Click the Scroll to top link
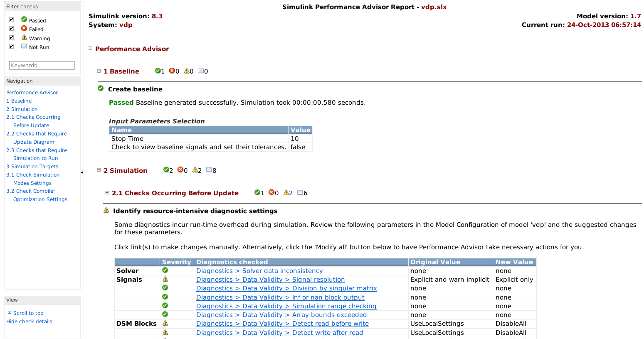 click(28, 313)
